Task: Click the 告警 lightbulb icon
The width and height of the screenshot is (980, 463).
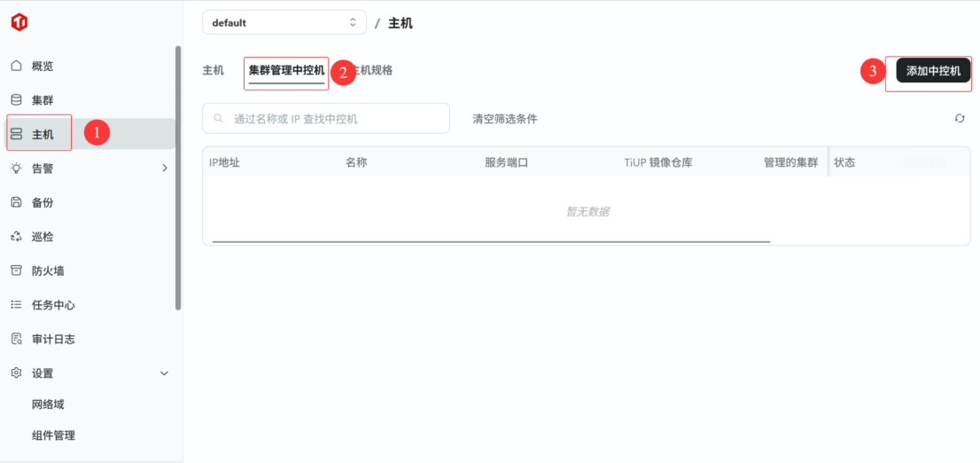Action: tap(16, 169)
